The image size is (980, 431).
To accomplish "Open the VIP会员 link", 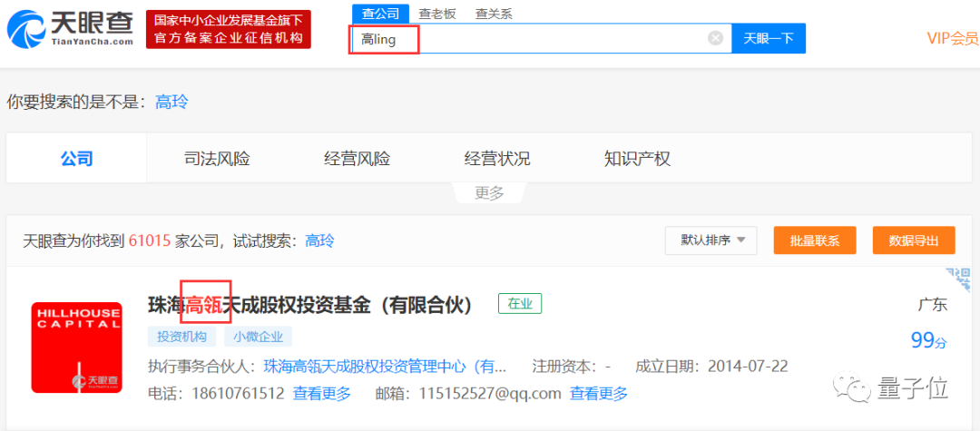I will 953,38.
